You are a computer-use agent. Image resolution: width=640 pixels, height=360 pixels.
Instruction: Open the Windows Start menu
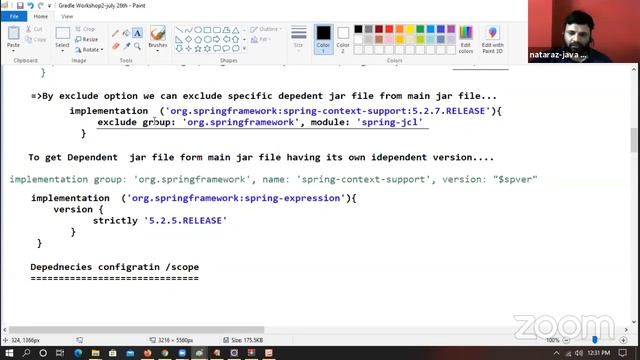tap(9, 353)
